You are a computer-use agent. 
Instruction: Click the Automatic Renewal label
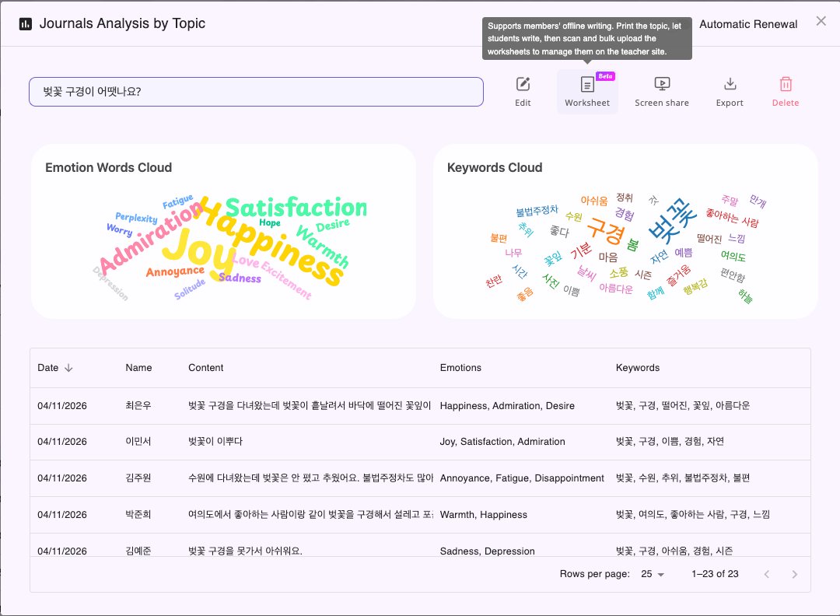coord(748,24)
